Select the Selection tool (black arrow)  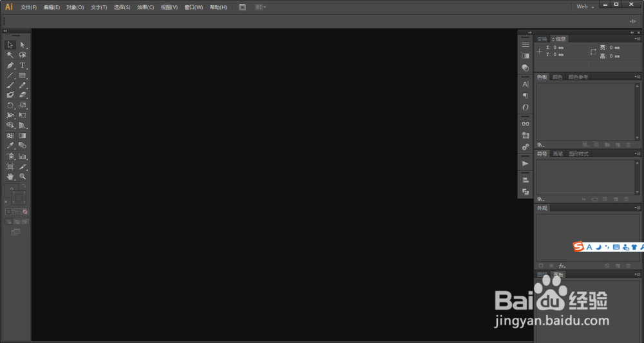point(10,45)
